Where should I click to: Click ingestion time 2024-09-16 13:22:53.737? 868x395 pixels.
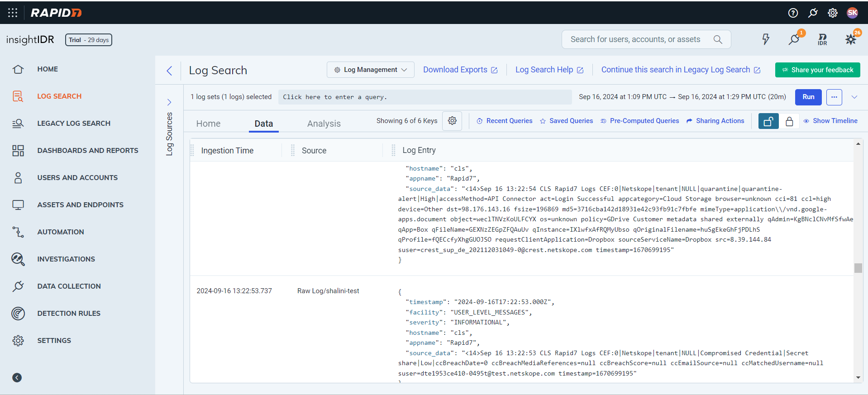pos(234,291)
